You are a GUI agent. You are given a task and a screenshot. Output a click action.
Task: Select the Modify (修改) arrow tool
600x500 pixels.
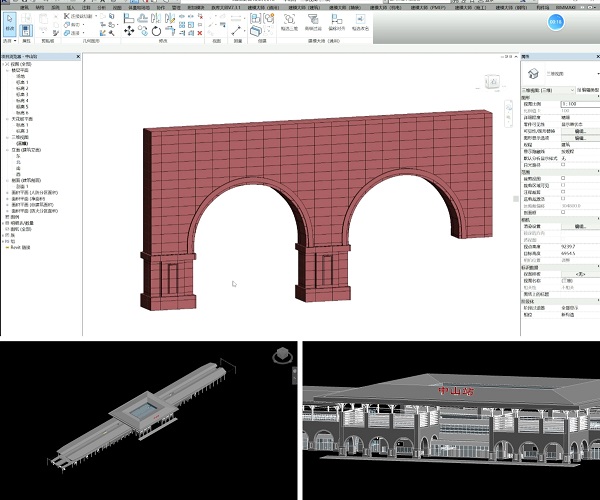pos(9,23)
